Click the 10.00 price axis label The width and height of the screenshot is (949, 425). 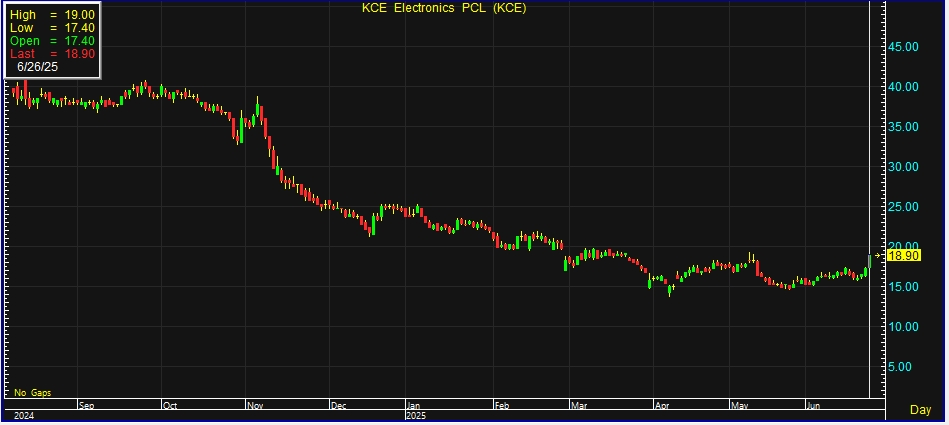(x=905, y=326)
